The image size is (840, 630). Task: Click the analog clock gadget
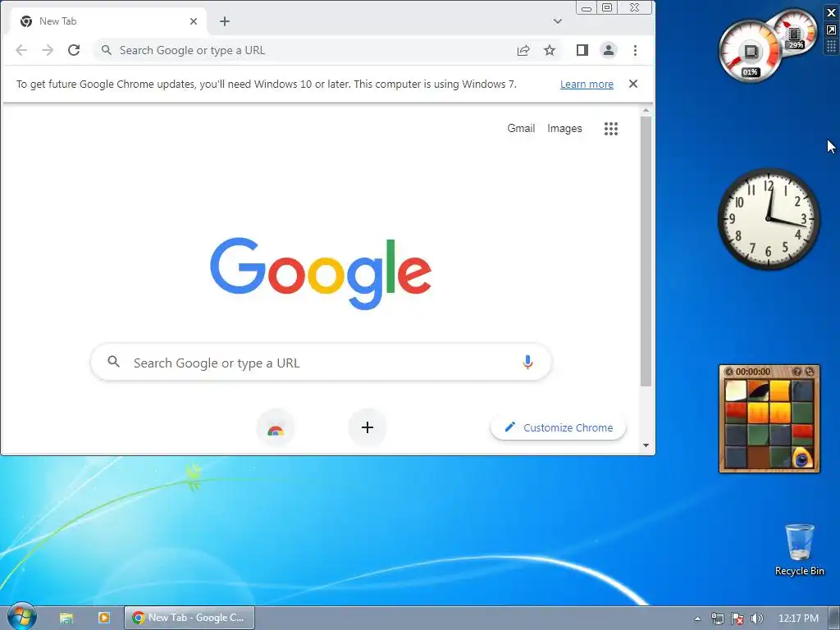point(768,219)
